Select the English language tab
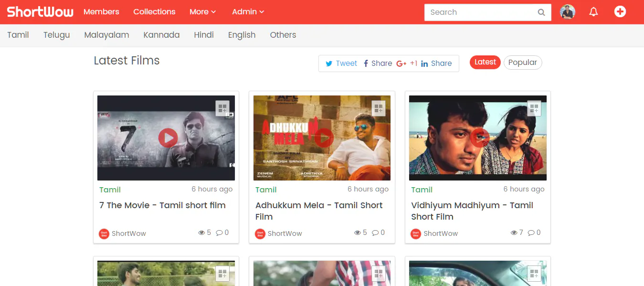 pyautogui.click(x=242, y=35)
